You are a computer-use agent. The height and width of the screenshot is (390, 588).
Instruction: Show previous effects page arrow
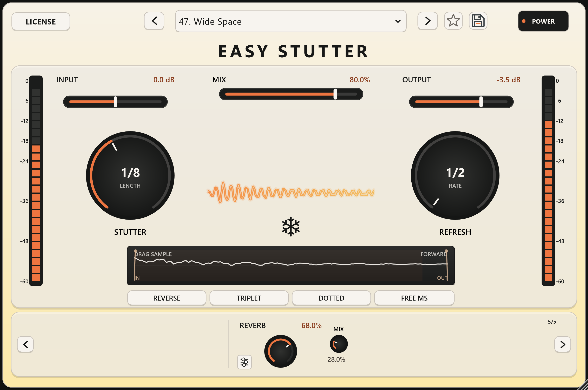[25, 344]
